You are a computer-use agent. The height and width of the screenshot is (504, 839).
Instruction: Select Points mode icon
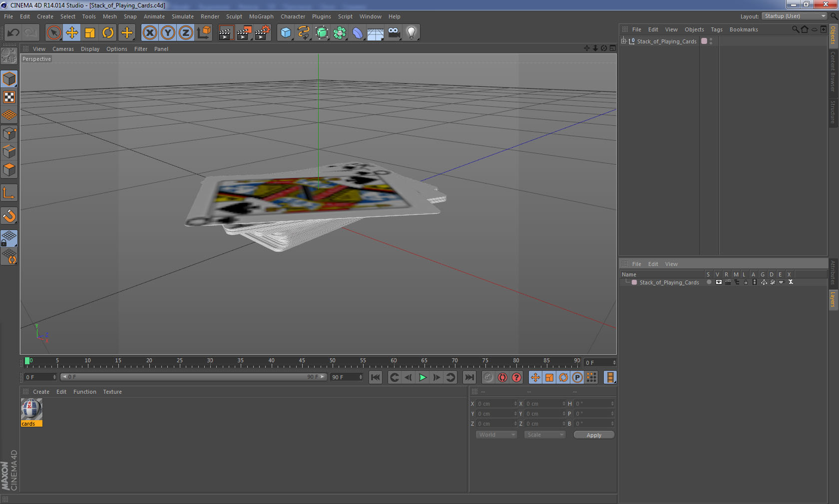point(9,133)
